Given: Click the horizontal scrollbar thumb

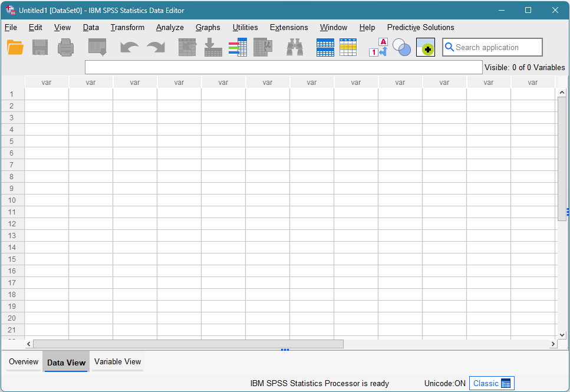Looking at the screenshot, I should tap(188, 344).
